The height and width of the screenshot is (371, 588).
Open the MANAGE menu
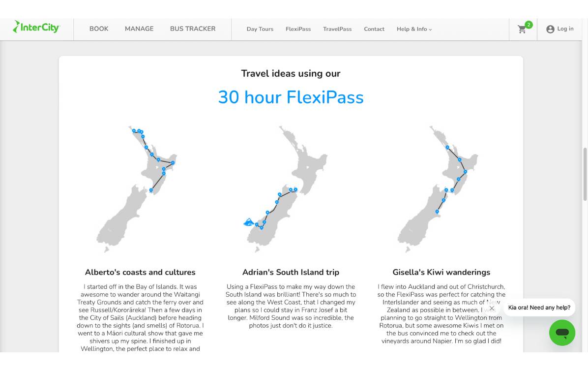point(139,29)
